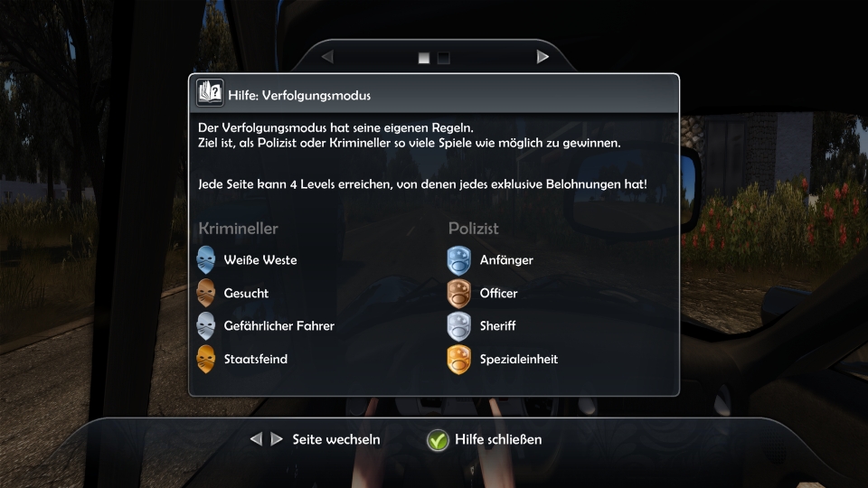Click the Krimineller column heading

click(x=238, y=229)
